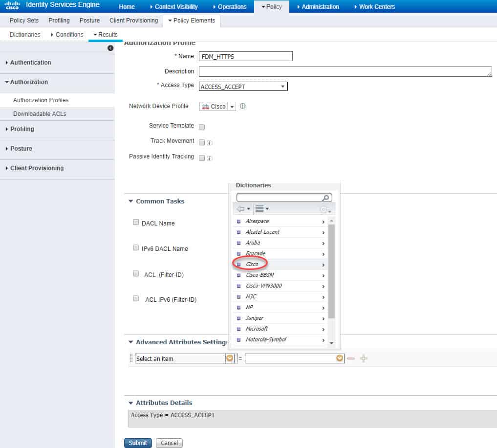Click the Cisco-BBSM dictionary icon
This screenshot has width=497, height=448.
[x=238, y=275]
